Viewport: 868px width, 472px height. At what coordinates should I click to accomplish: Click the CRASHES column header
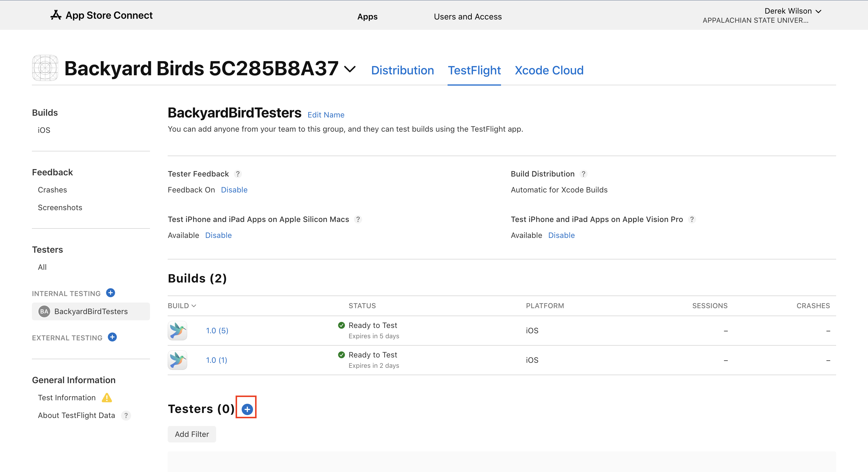(x=813, y=306)
